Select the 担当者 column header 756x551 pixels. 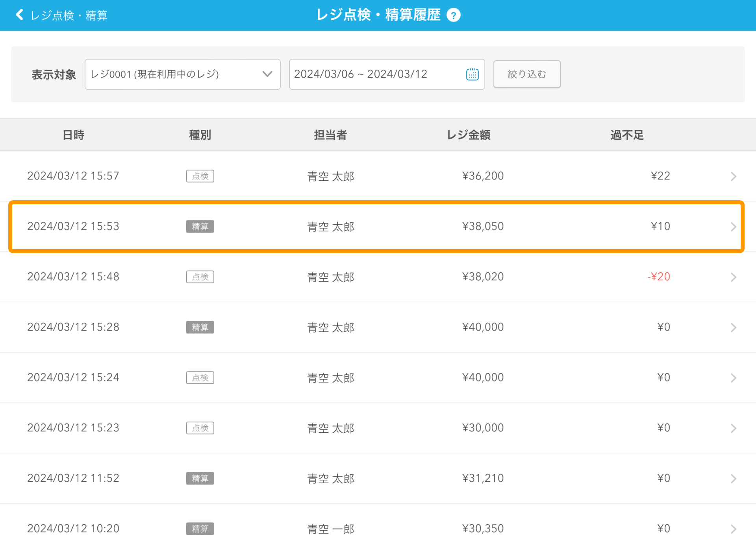tap(330, 135)
